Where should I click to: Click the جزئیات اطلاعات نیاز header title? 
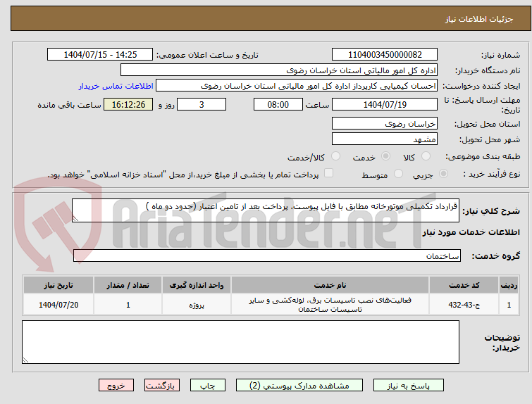478,19
